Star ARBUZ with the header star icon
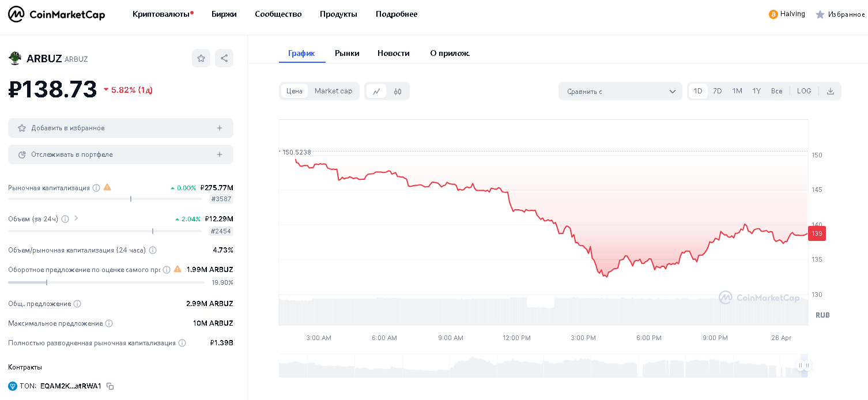Viewport: 868px width, 400px height. [x=201, y=58]
